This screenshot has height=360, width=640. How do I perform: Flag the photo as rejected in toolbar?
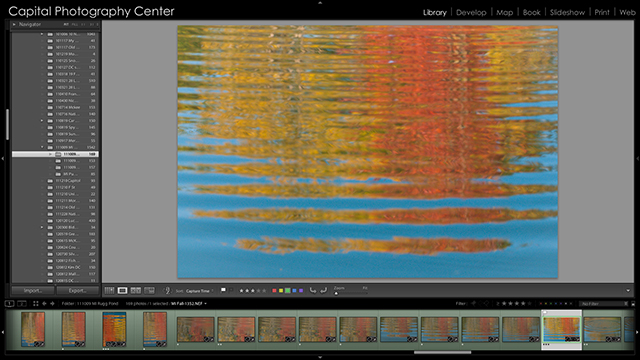231,290
